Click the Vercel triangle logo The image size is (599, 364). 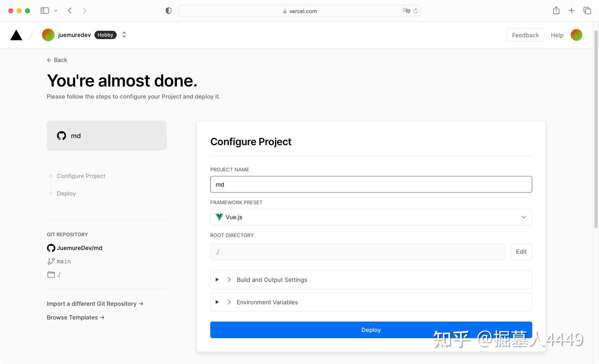(16, 35)
